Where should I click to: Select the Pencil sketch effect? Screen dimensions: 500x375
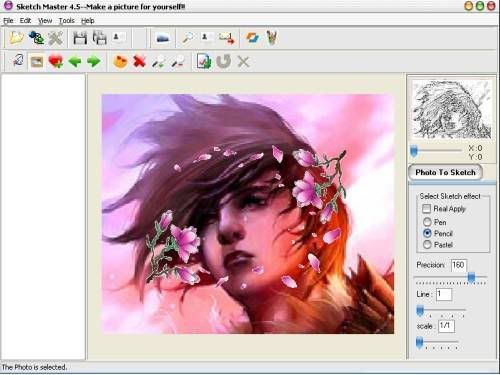click(x=427, y=233)
